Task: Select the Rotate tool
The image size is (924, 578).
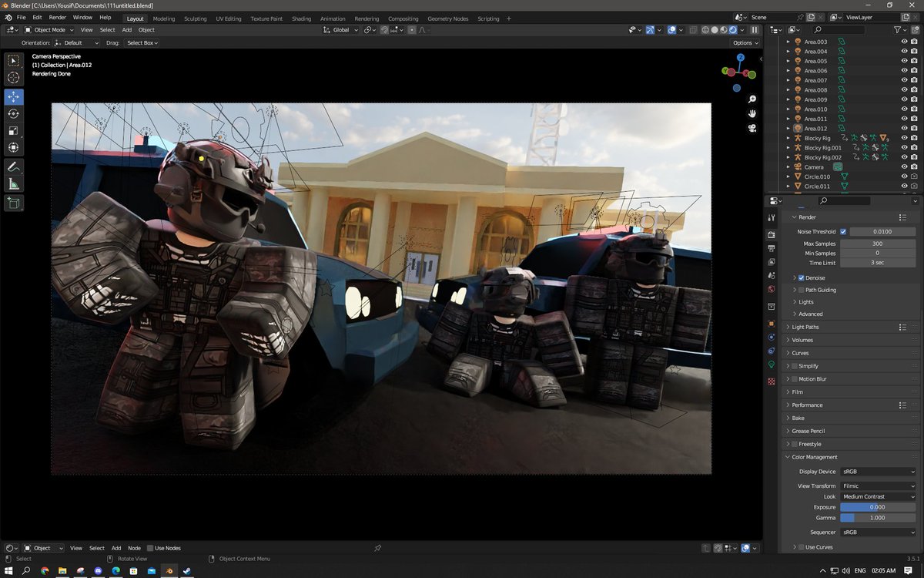Action: coord(14,114)
